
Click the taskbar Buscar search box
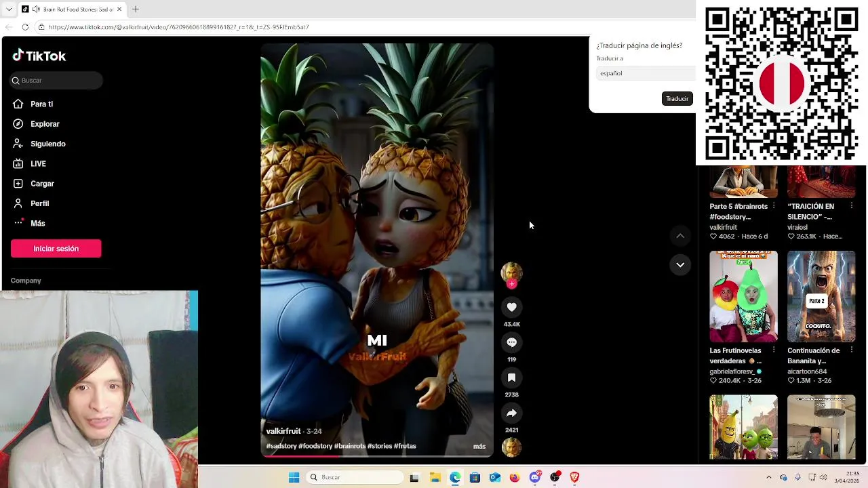[355, 477]
